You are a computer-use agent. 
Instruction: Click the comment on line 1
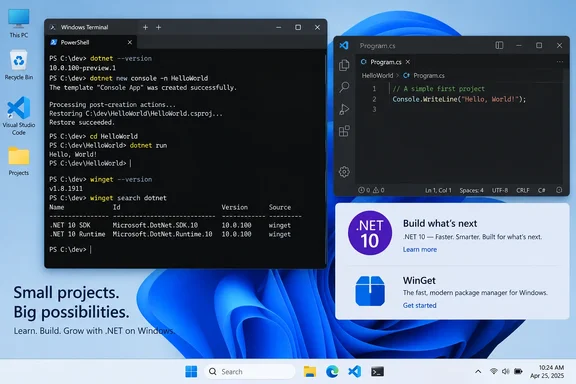click(439, 89)
